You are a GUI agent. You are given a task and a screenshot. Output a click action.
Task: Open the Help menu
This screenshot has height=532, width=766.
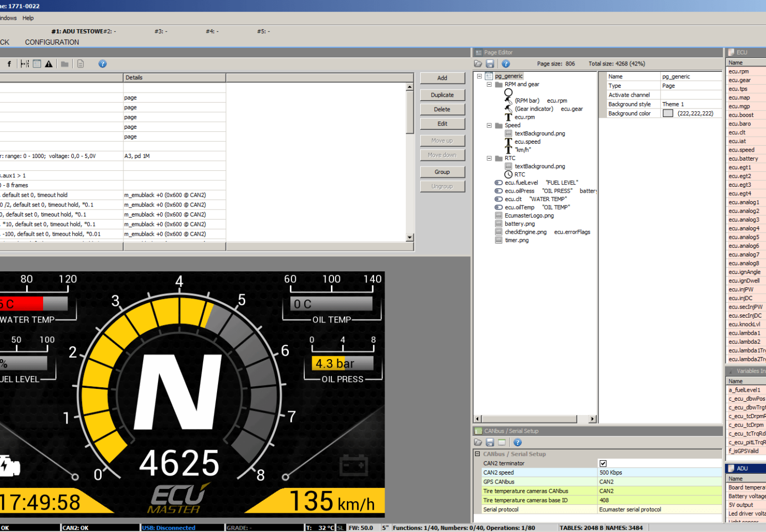(x=28, y=18)
